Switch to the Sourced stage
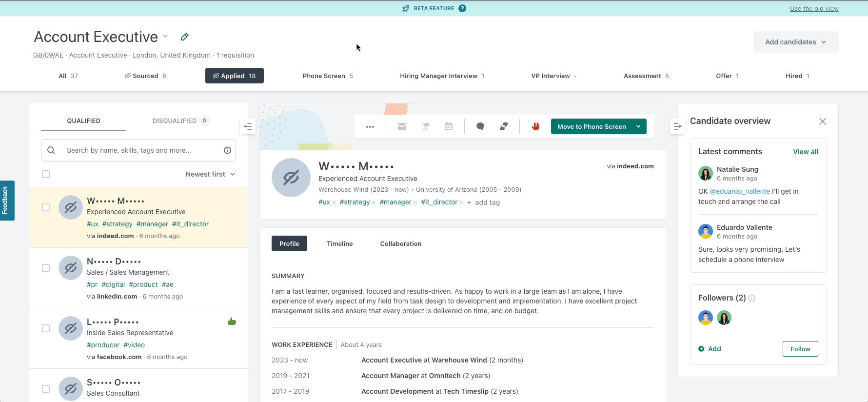This screenshot has width=868, height=402. [145, 76]
